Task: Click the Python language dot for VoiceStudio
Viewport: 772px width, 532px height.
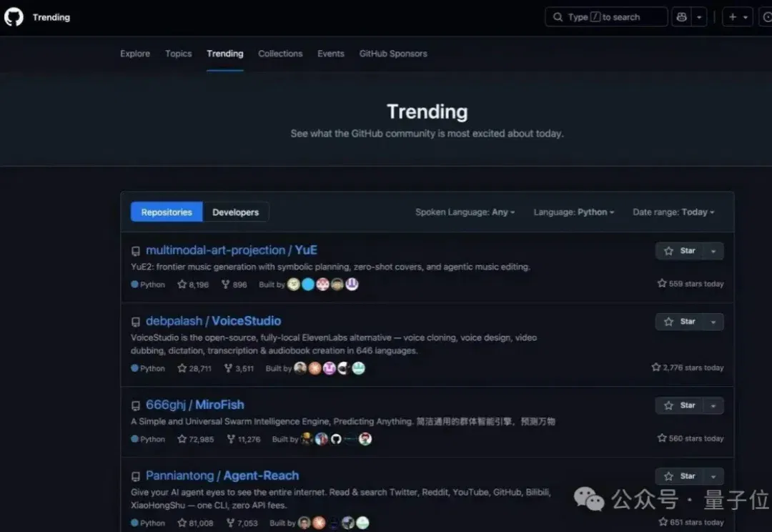Action: pyautogui.click(x=134, y=368)
